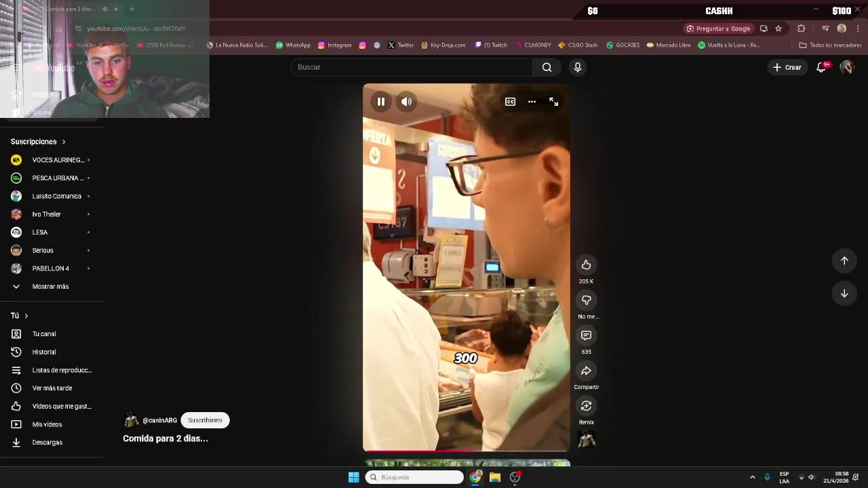Image resolution: width=868 pixels, height=488 pixels.
Task: Open the three-dot more options menu
Action: (532, 102)
